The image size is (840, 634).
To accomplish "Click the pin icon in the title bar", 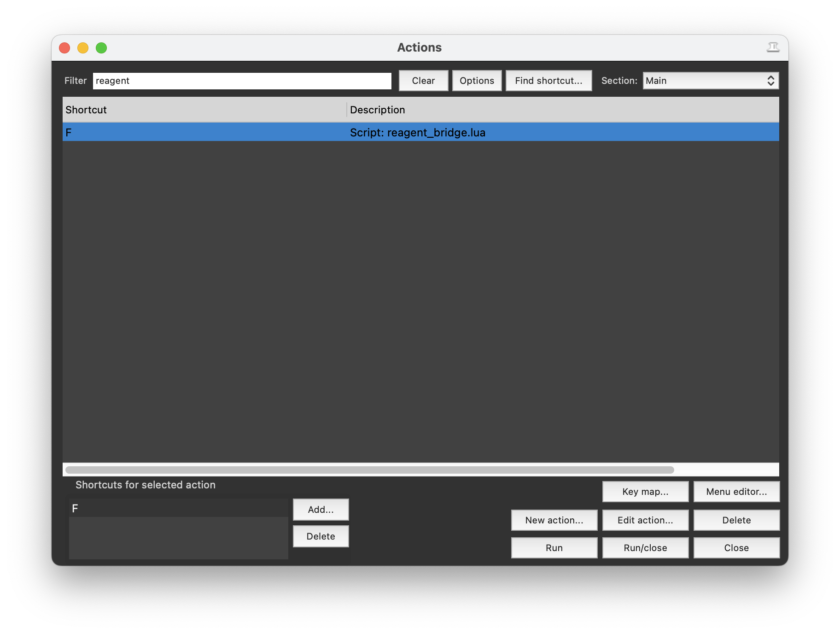I will (774, 47).
